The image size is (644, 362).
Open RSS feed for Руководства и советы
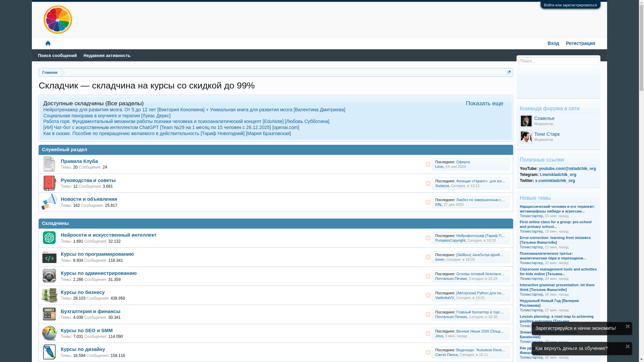[x=428, y=183]
